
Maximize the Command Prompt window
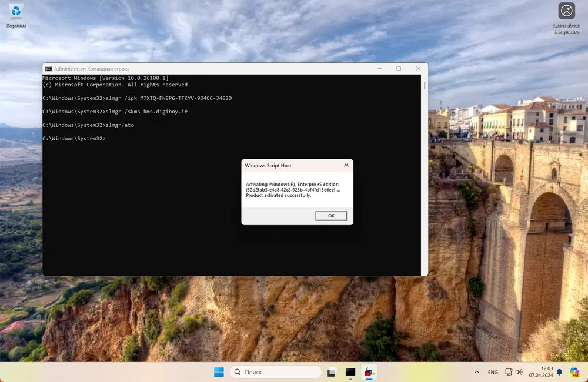pos(399,69)
